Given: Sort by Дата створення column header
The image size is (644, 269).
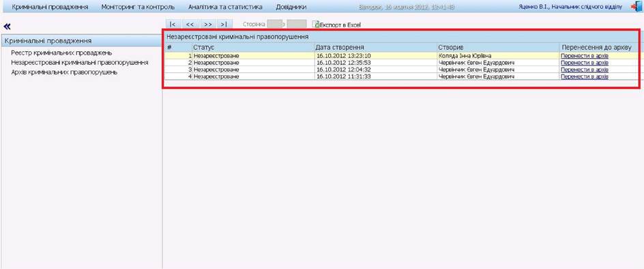Looking at the screenshot, I should pos(340,47).
